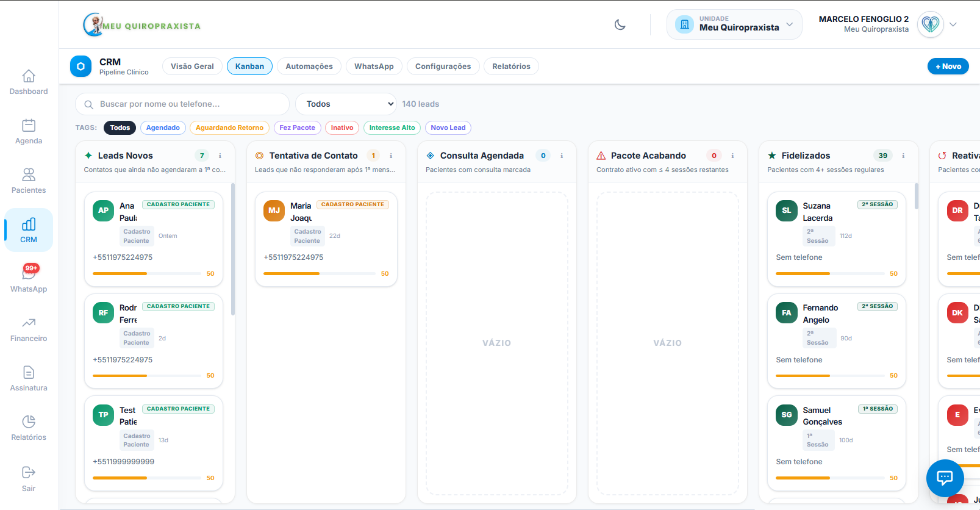
Task: Click Maria Joaqu score progress bar
Action: pos(320,274)
